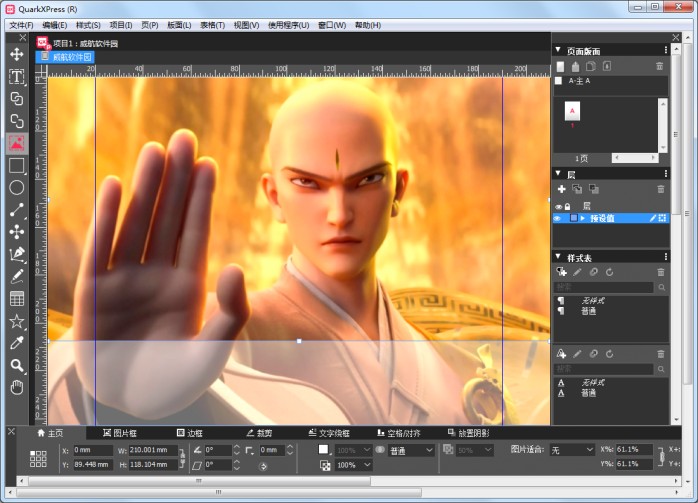Click the W width field 210.001 mm
Viewport: 698px width, 503px height.
[x=153, y=450]
